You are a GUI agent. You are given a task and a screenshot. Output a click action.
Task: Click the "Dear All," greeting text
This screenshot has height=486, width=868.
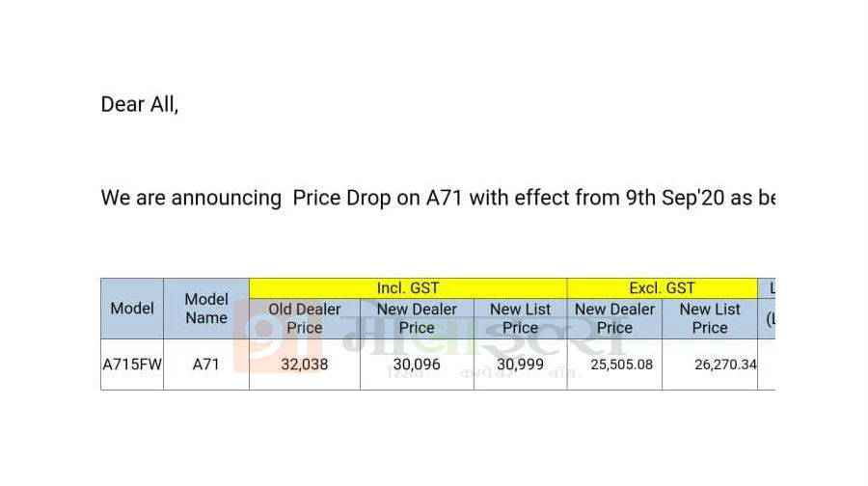[140, 105]
